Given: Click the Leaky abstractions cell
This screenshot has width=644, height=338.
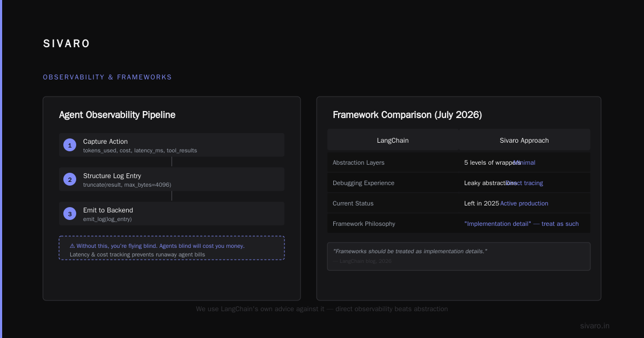Looking at the screenshot, I should point(491,183).
